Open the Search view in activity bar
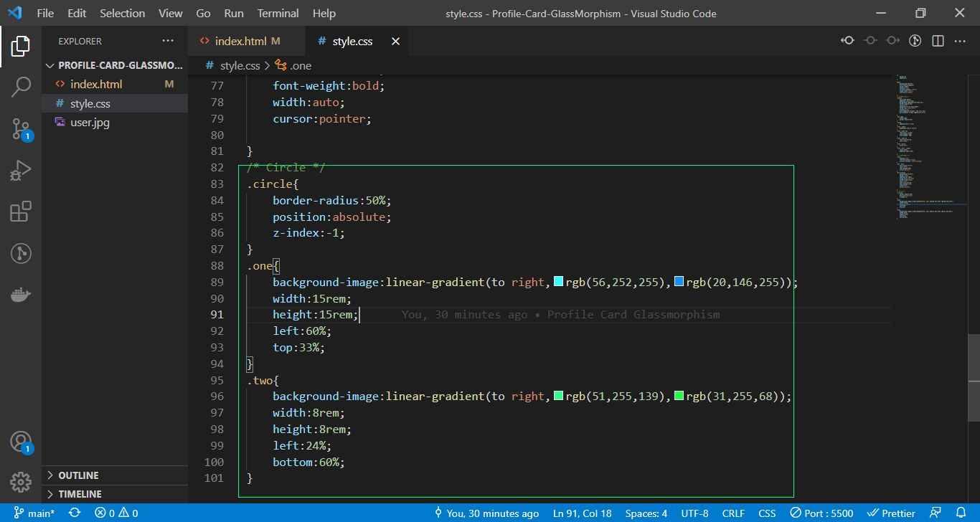980x522 pixels. pyautogui.click(x=21, y=87)
